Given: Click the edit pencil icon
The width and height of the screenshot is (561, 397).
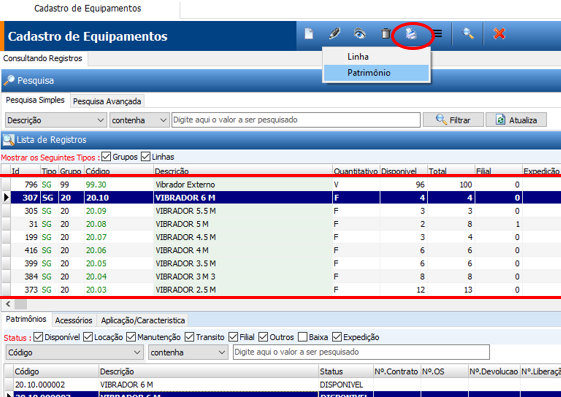Looking at the screenshot, I should point(334,34).
